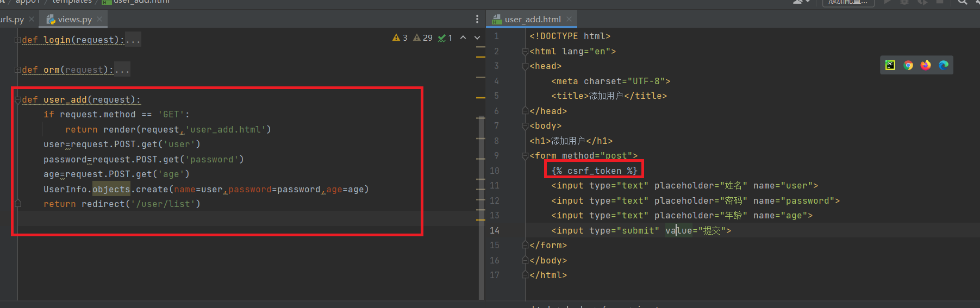The image size is (980, 308).
Task: Click the add configuration button
Action: tap(847, 2)
